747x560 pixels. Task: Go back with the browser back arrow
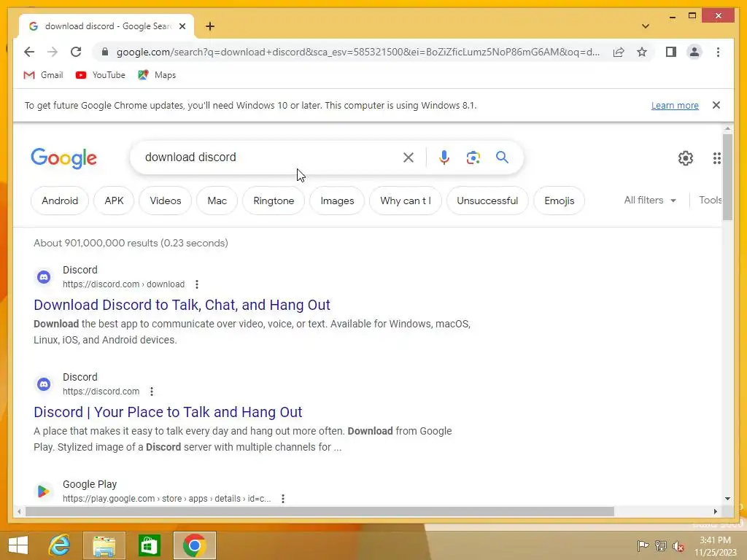29,52
